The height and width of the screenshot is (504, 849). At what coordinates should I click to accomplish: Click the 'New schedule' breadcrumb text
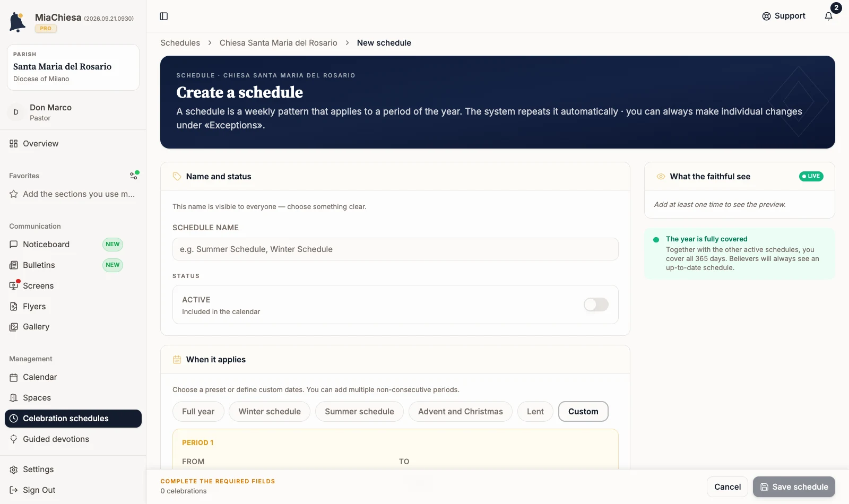coord(384,43)
